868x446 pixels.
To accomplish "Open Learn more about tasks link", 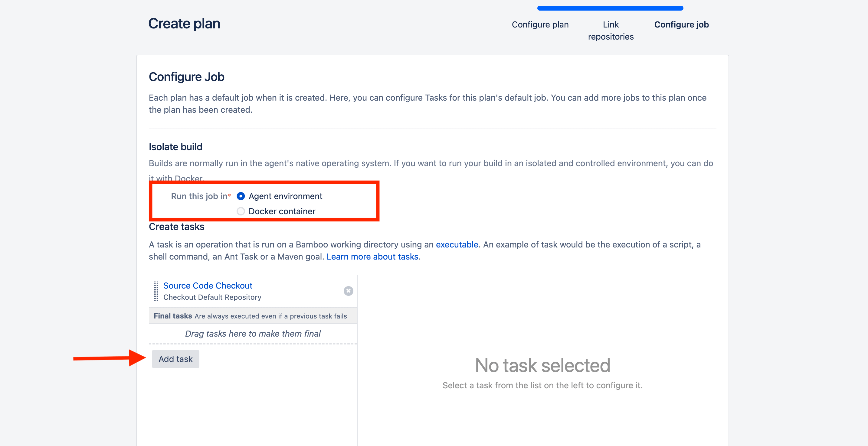I will (x=372, y=257).
